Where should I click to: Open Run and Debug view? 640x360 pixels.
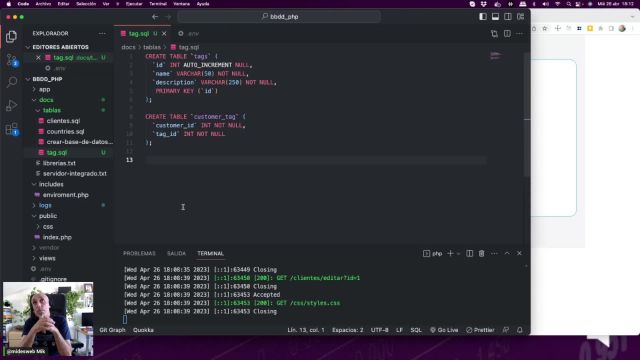pyautogui.click(x=11, y=106)
